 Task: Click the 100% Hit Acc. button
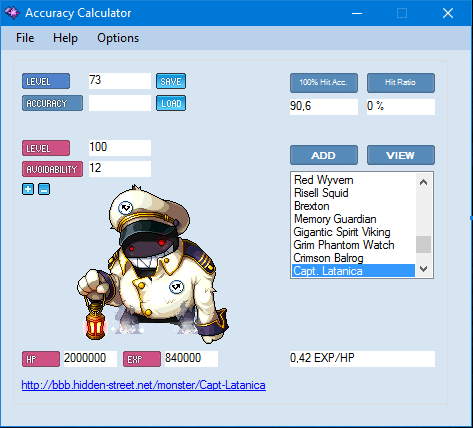point(324,83)
